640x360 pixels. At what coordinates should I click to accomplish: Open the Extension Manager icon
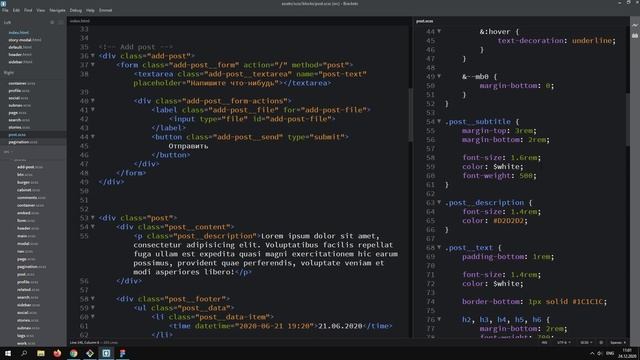tap(635, 36)
